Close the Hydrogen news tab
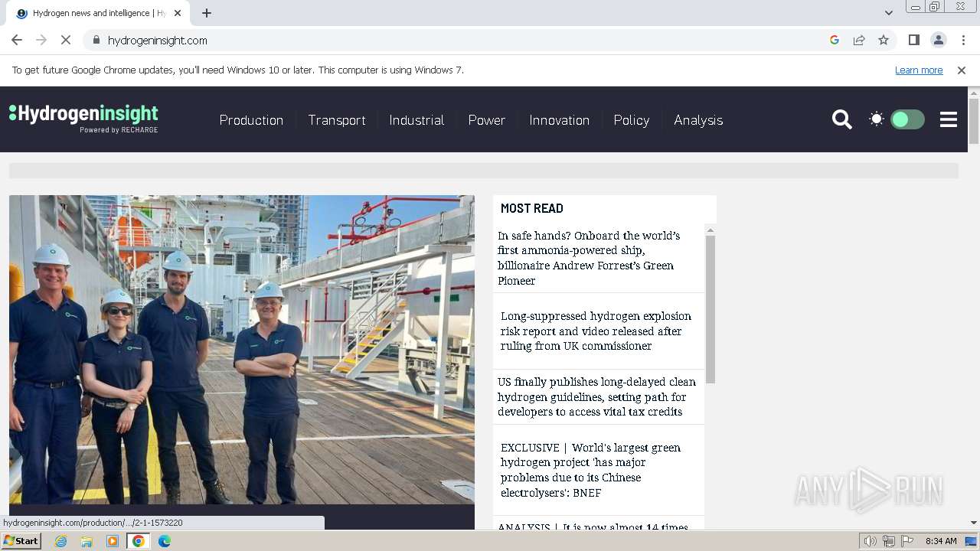 coord(178,13)
